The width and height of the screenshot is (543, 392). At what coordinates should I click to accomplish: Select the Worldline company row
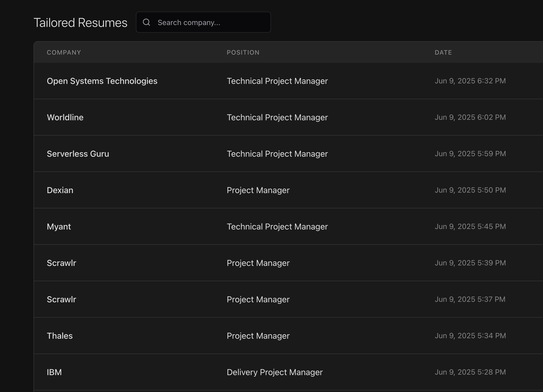288,117
